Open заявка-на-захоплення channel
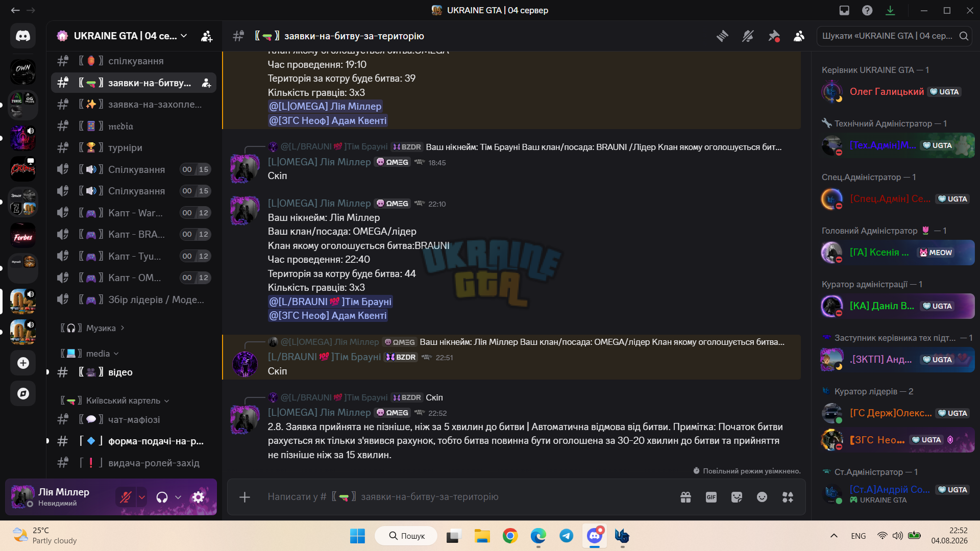This screenshot has width=980, height=551. point(134,105)
